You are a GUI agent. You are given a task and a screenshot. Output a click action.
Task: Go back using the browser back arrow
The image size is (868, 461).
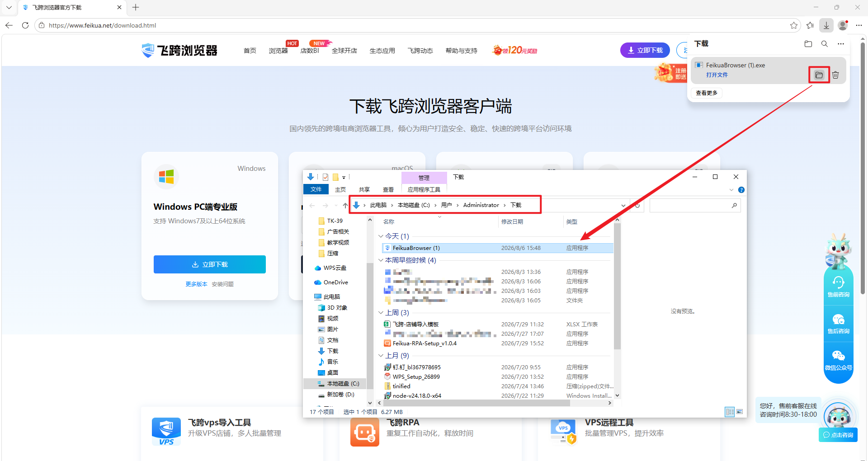(x=9, y=25)
